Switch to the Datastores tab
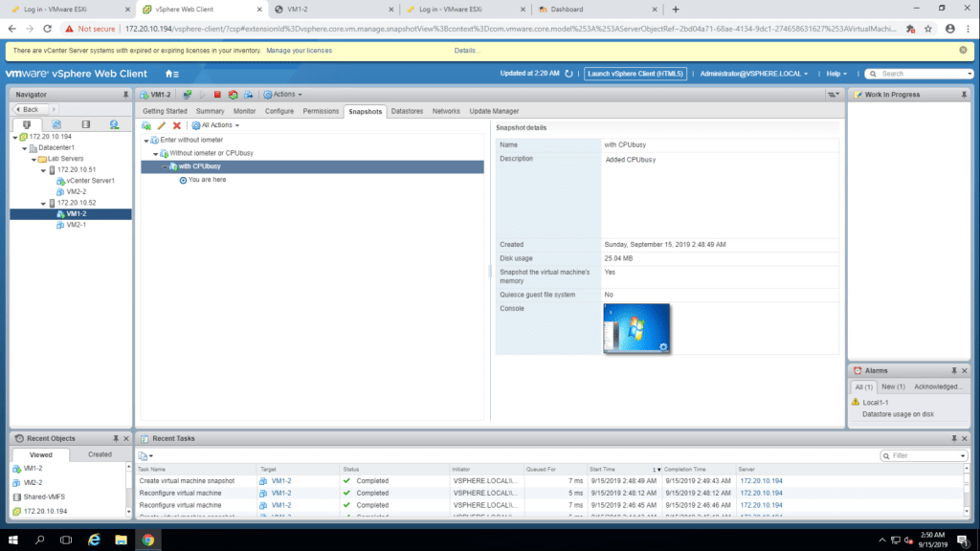Image resolution: width=980 pixels, height=551 pixels. pos(407,111)
